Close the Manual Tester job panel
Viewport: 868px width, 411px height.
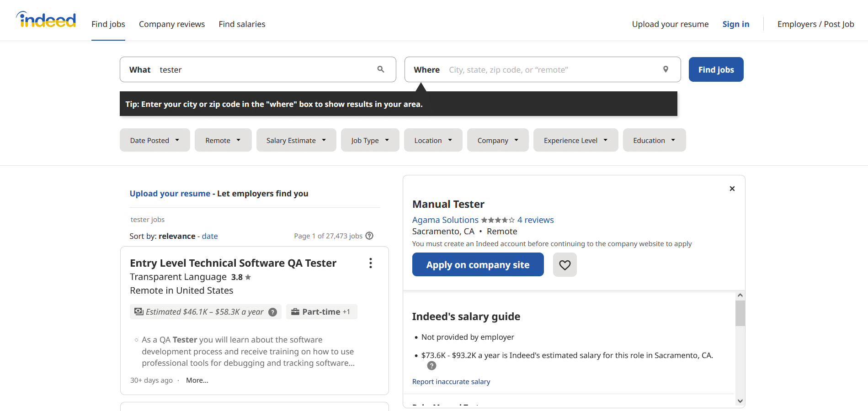[x=732, y=189]
